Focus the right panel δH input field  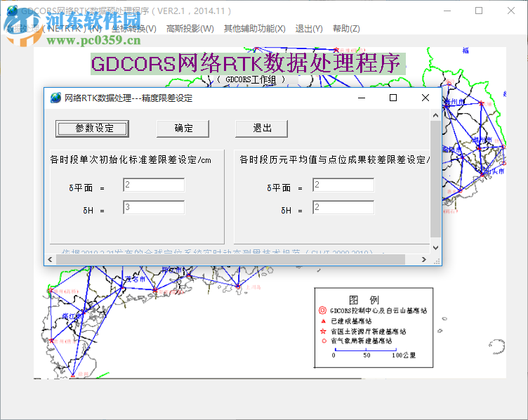(343, 207)
